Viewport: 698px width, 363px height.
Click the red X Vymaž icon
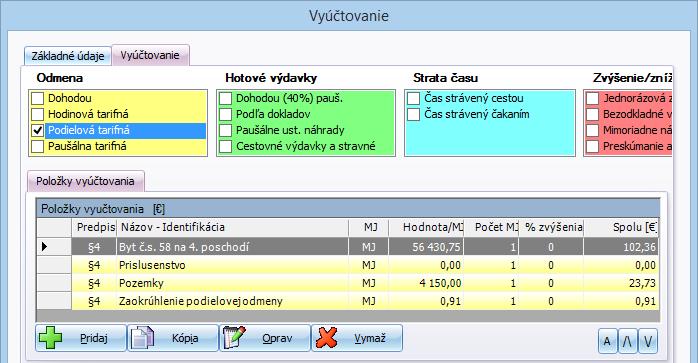click(x=326, y=338)
